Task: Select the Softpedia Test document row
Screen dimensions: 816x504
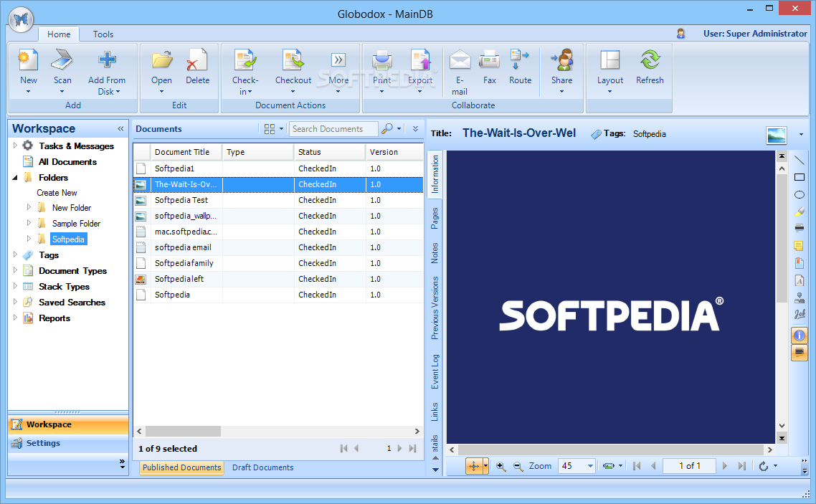Action: (278, 200)
